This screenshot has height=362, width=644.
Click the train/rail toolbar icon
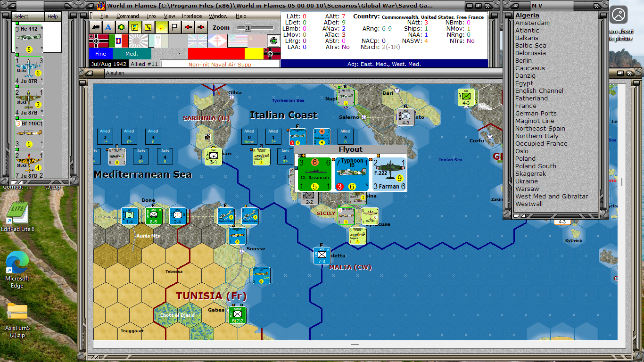(96, 27)
